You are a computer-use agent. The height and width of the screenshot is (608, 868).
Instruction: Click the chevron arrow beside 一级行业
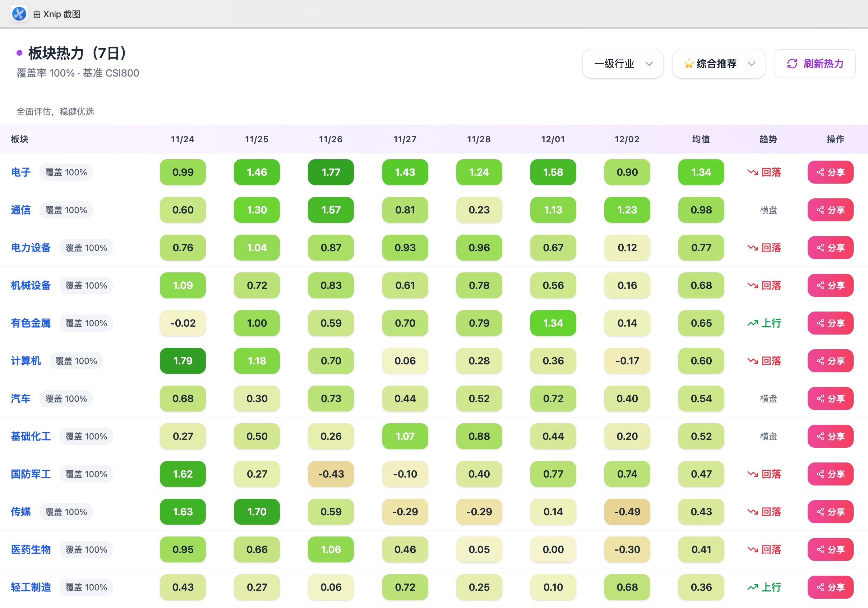click(649, 64)
